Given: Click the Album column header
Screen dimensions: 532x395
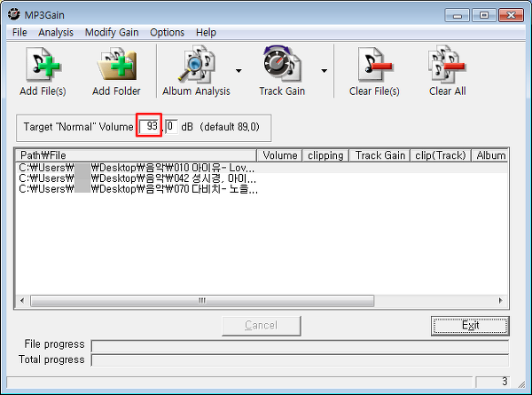Looking at the screenshot, I should click(490, 155).
